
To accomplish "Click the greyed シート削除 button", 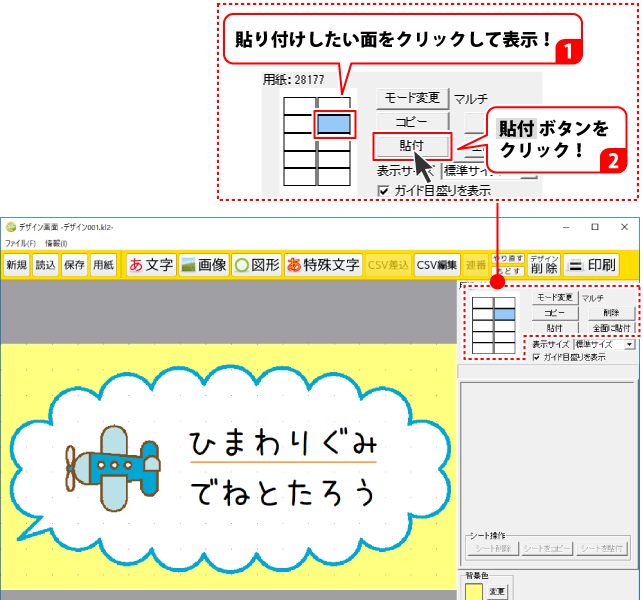I will [493, 548].
